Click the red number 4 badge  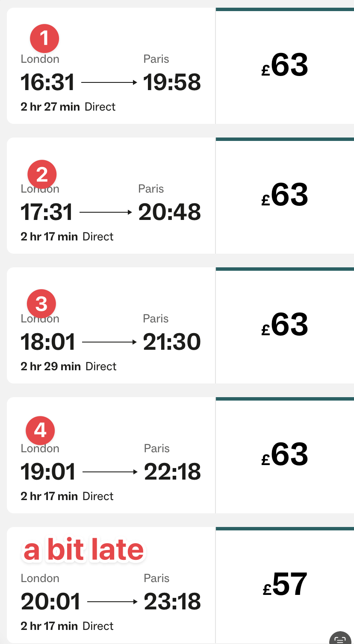[40, 430]
